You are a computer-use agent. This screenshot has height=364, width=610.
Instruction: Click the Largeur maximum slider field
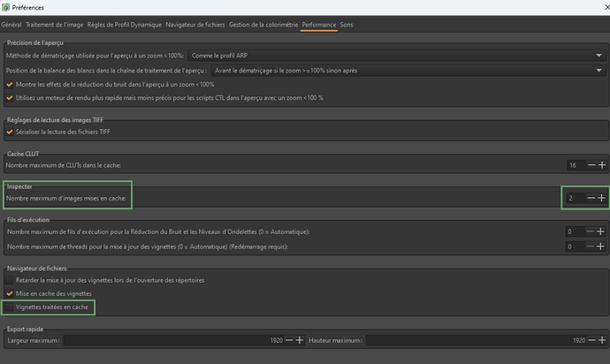pyautogui.click(x=168, y=340)
